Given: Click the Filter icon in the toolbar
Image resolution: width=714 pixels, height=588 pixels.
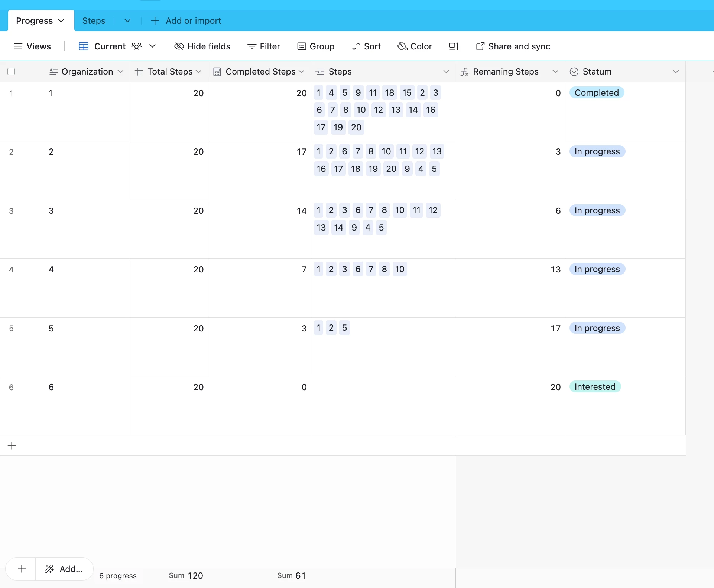Looking at the screenshot, I should (252, 46).
